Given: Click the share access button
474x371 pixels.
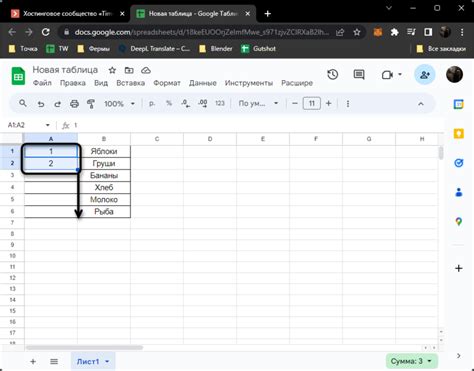Looking at the screenshot, I should click(424, 75).
